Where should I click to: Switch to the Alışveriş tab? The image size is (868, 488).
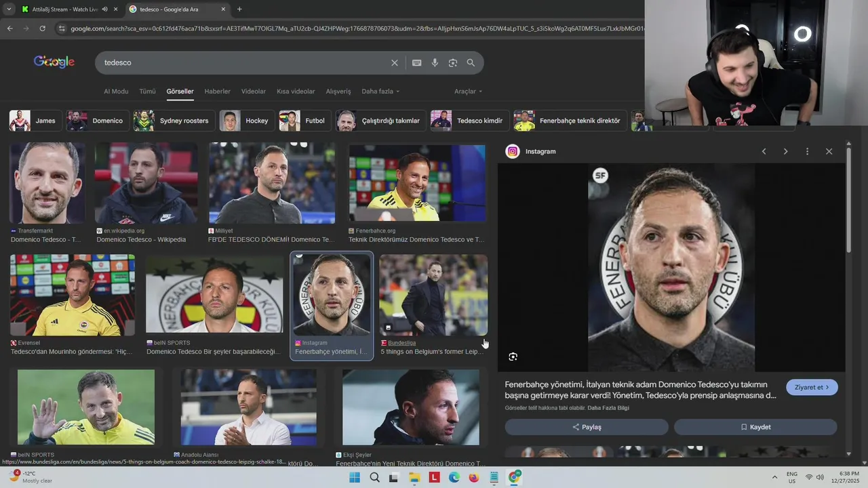point(338,91)
